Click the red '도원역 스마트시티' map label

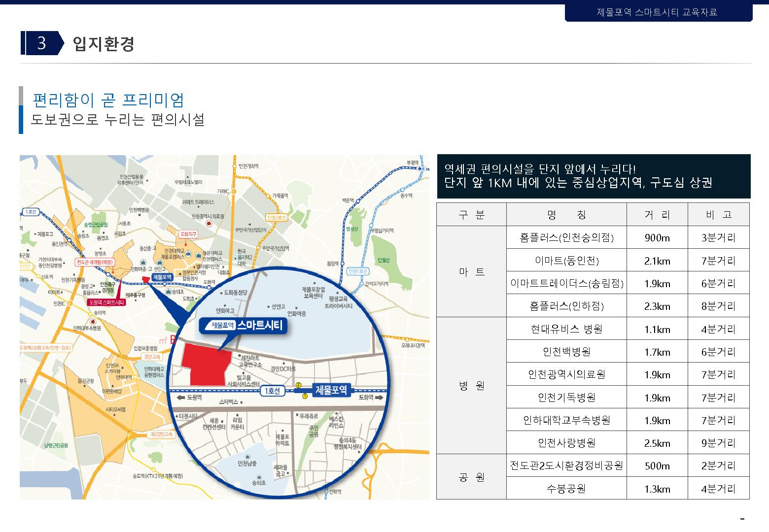106,302
